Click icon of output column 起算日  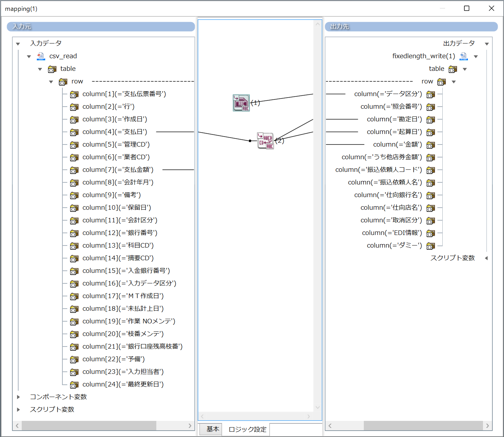[431, 132]
